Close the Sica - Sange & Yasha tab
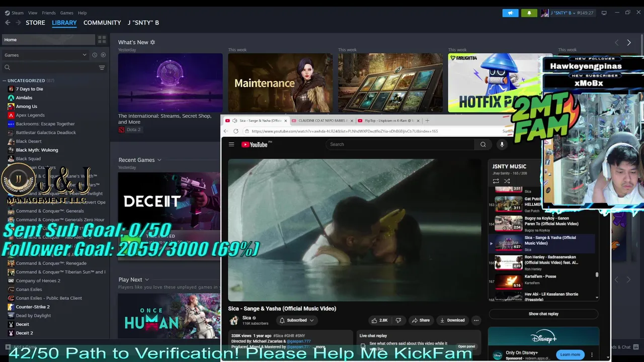Screen dimensions: 644x362 (286, 121)
